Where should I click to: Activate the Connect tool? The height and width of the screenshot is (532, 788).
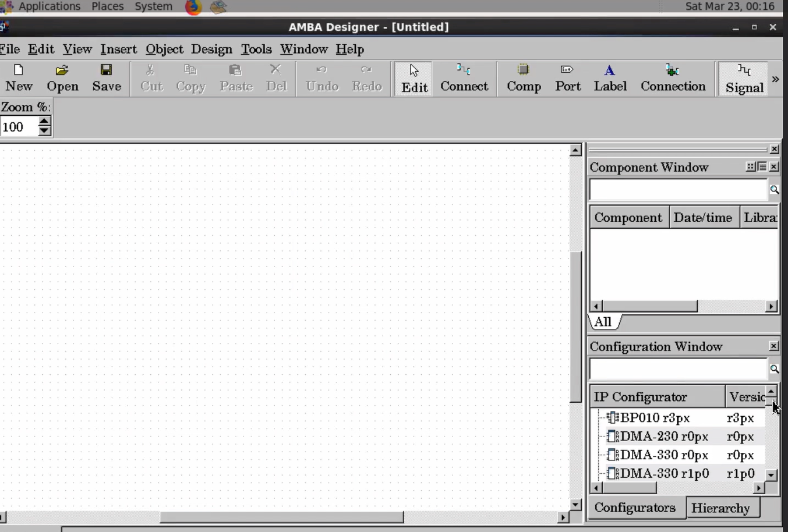pos(464,79)
